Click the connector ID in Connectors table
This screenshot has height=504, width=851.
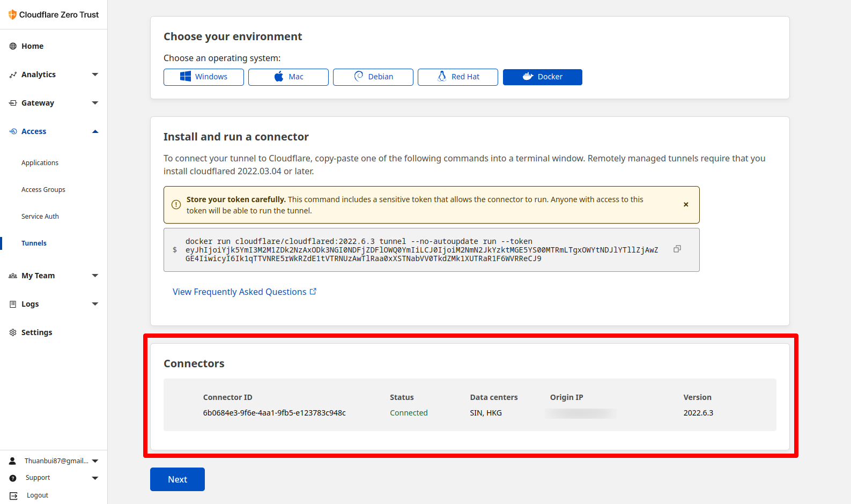click(x=274, y=413)
